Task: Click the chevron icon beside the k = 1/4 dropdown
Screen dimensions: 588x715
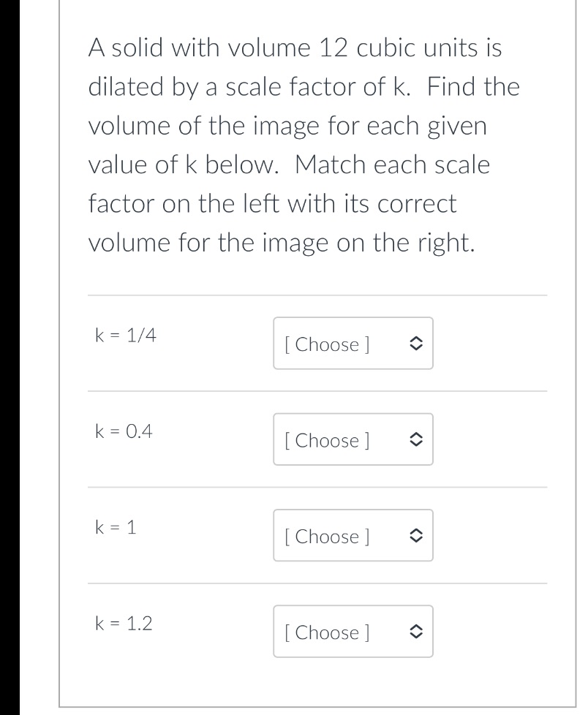Action: pos(415,344)
